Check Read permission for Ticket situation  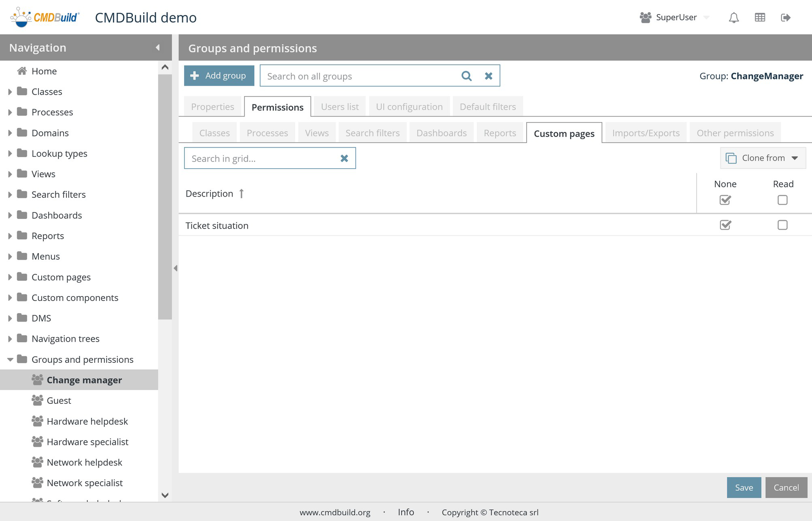(x=782, y=225)
